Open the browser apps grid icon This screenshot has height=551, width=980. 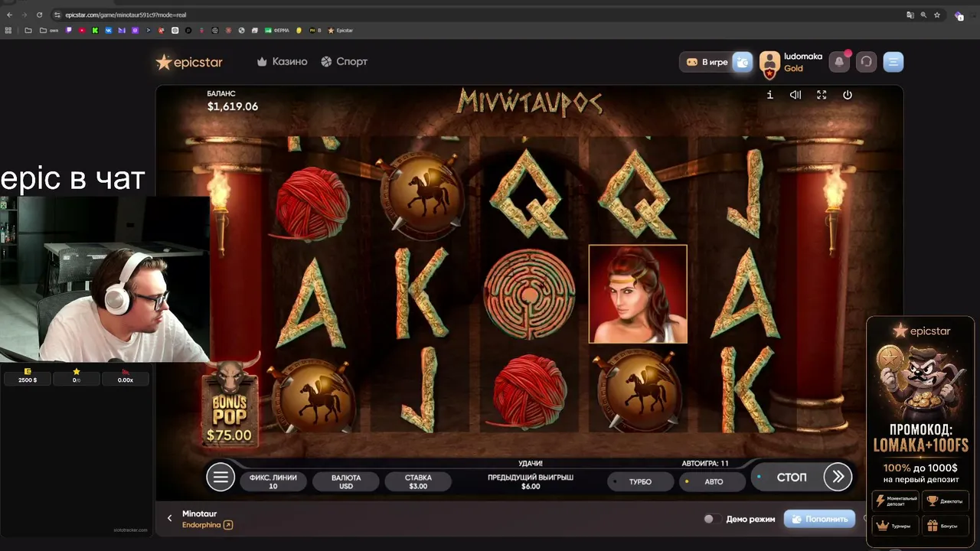(8, 31)
